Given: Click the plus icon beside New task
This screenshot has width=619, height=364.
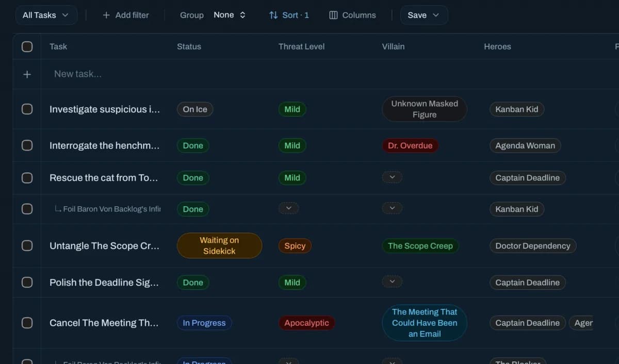Looking at the screenshot, I should click(x=27, y=74).
